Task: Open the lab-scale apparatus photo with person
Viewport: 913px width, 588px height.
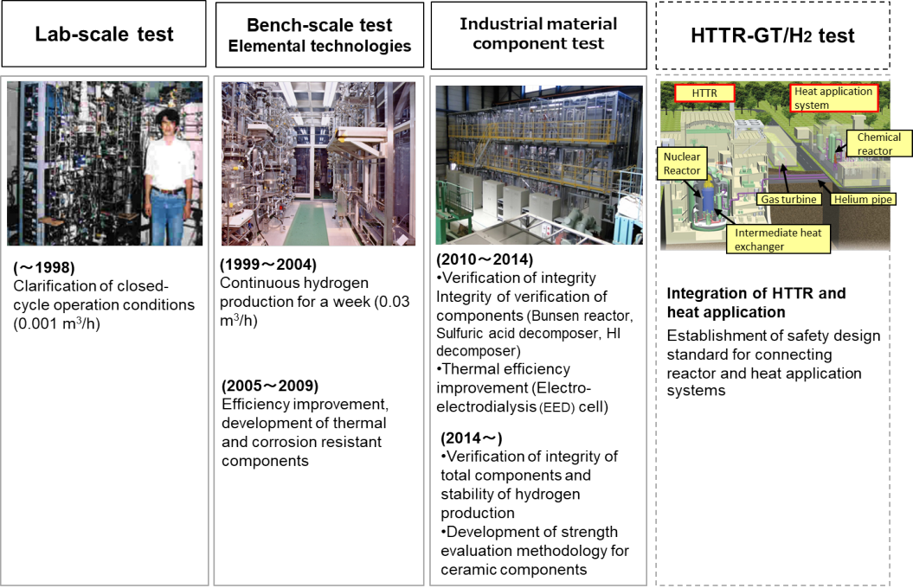Action: tap(105, 163)
